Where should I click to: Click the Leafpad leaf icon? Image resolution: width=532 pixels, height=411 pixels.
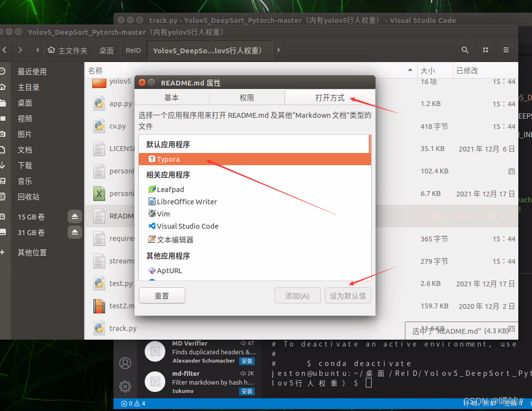pos(152,189)
